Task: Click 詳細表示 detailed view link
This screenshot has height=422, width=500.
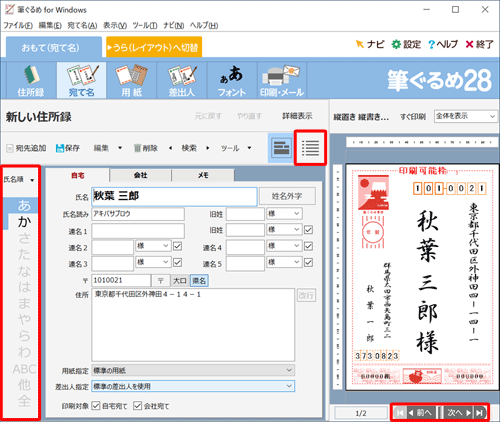Action: (x=297, y=116)
